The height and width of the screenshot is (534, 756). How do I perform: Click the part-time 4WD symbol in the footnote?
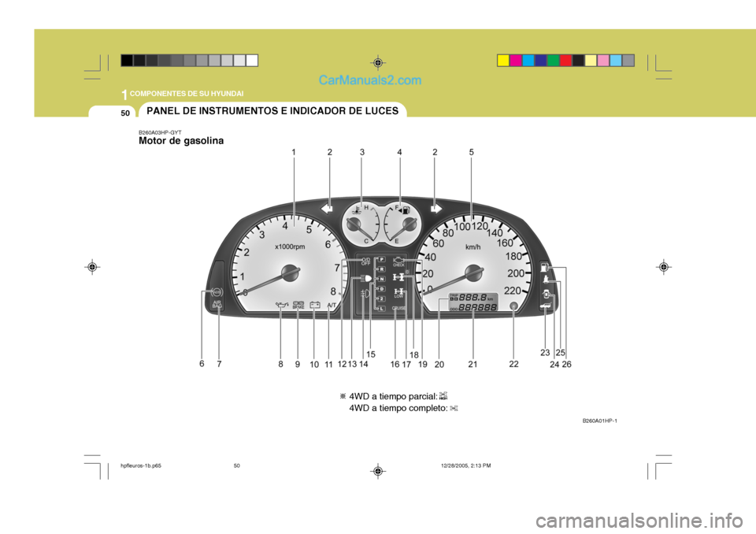coord(443,396)
